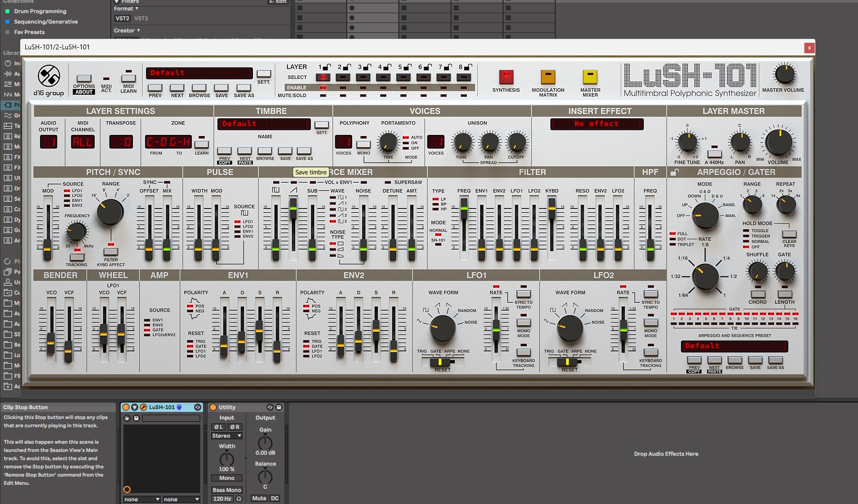Open the orange Modulation Matrix view
The image size is (858, 504).
point(548,77)
